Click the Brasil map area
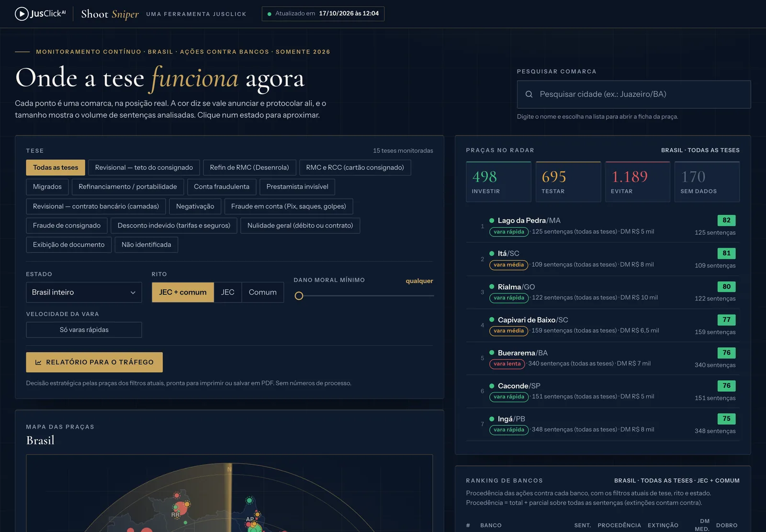766x532 pixels. [229, 493]
